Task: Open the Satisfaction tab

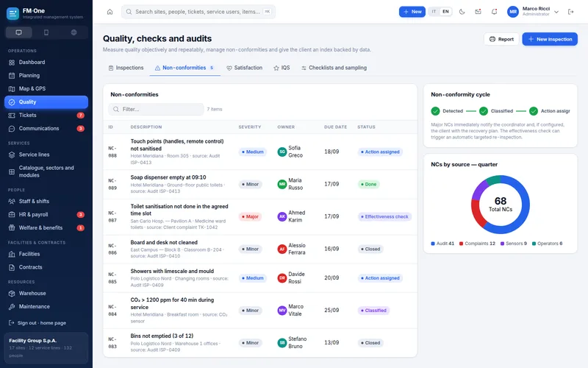Action: coord(245,68)
